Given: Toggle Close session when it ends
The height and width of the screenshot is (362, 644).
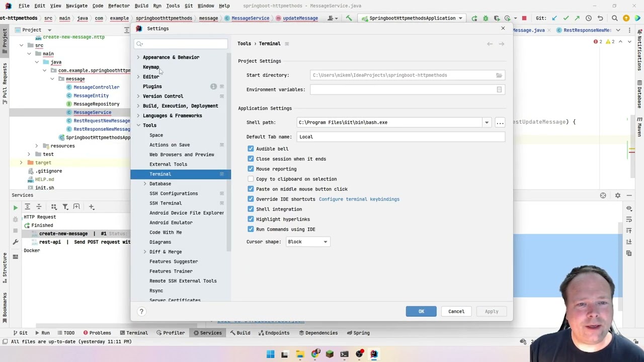Looking at the screenshot, I should click(251, 159).
